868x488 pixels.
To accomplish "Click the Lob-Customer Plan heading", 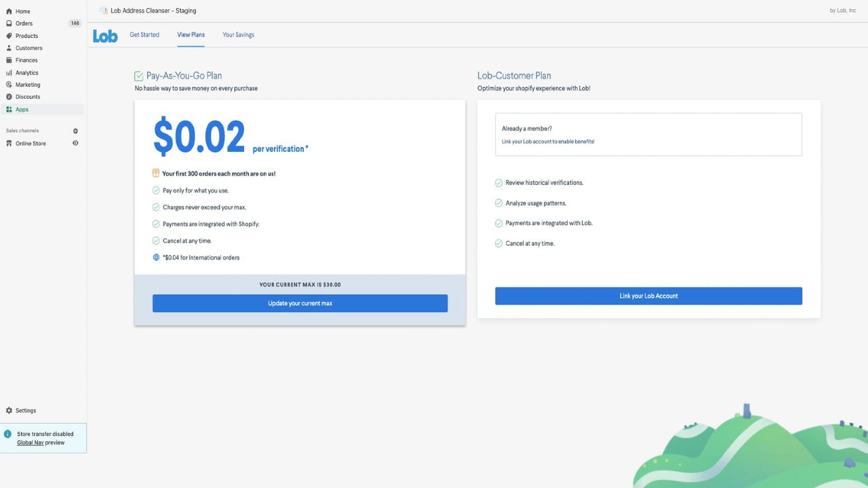I will (x=514, y=76).
